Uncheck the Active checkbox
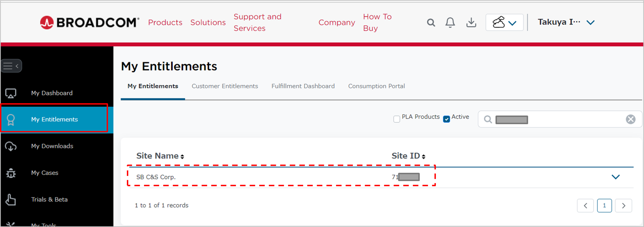The height and width of the screenshot is (227, 644). 446,119
